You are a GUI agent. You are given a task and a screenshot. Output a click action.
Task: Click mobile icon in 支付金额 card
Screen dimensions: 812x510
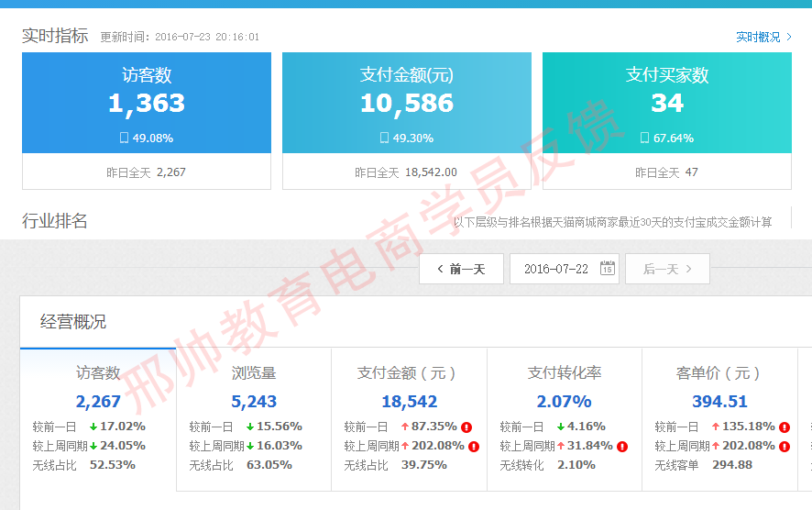(384, 138)
